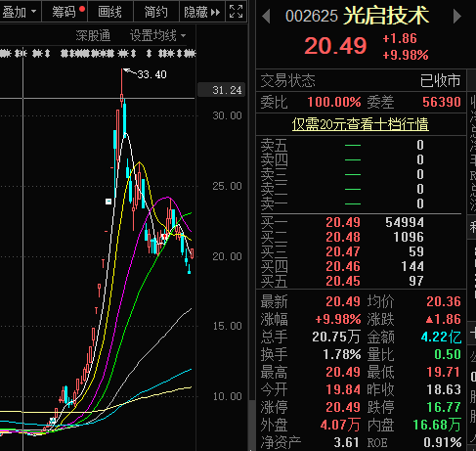This screenshot has height=451, width=476.
Task: Click the 换手 value 1.78%
Action: [x=342, y=354]
